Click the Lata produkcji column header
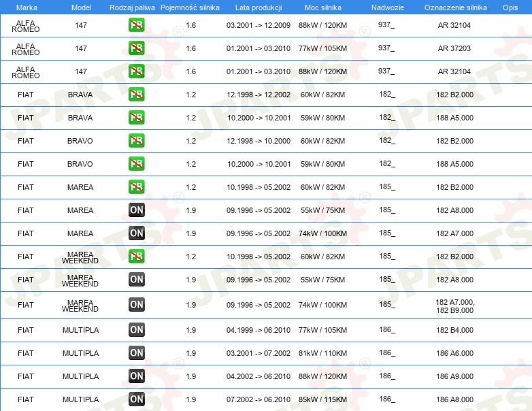 [259, 7]
